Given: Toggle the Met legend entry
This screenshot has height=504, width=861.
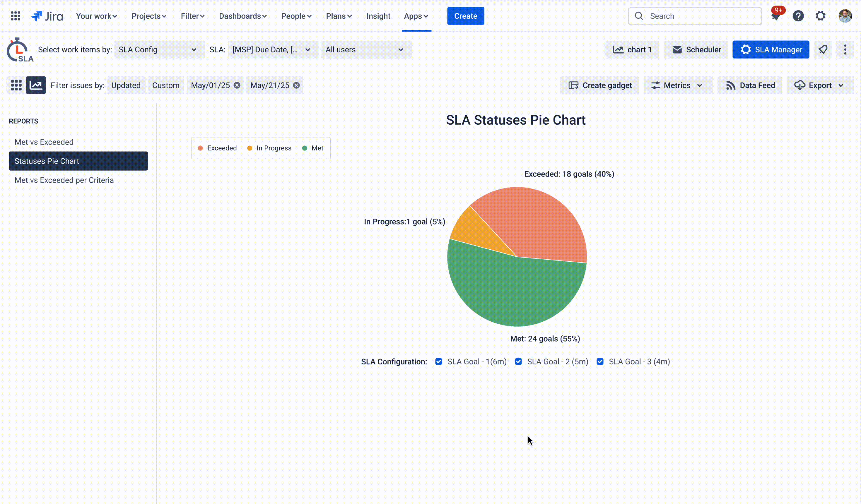Looking at the screenshot, I should (313, 148).
